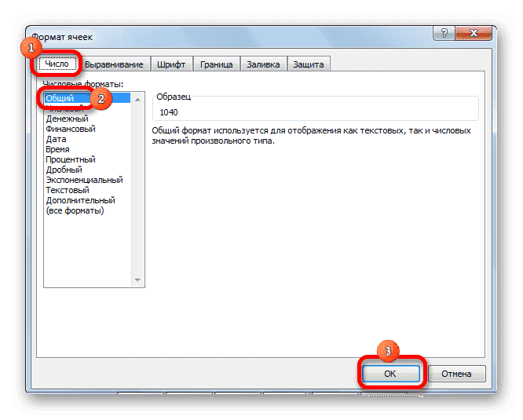Pick the Время format
This screenshot has width=523, height=420.
[x=87, y=149]
